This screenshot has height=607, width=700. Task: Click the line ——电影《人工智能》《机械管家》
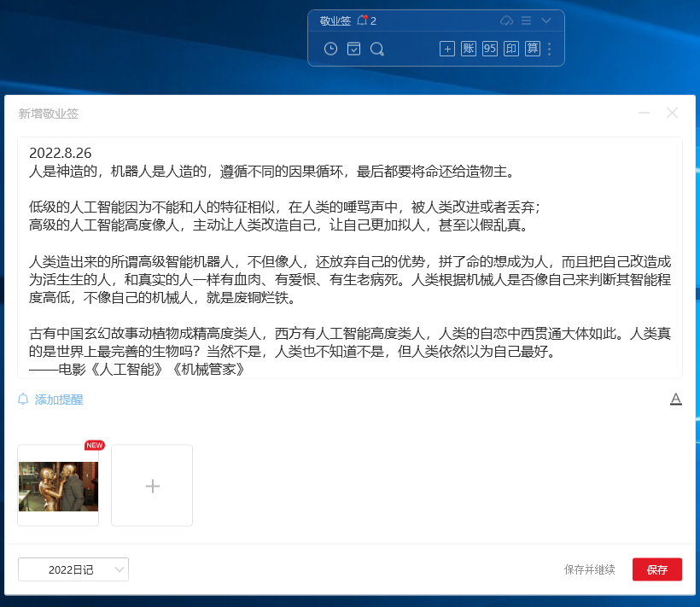coord(137,370)
